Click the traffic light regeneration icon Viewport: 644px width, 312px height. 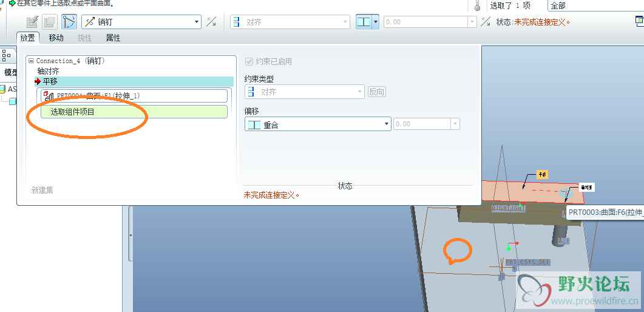tap(477, 5)
